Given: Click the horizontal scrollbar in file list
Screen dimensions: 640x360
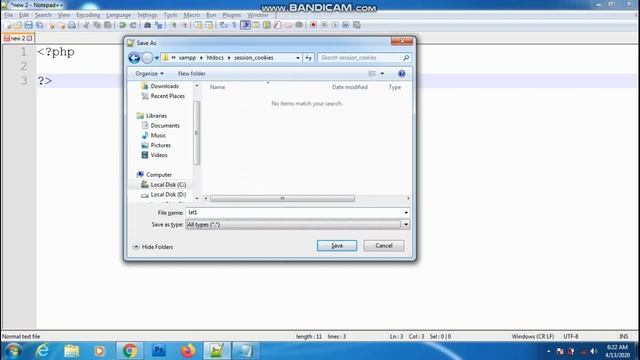Looking at the screenshot, I should pyautogui.click(x=282, y=198).
